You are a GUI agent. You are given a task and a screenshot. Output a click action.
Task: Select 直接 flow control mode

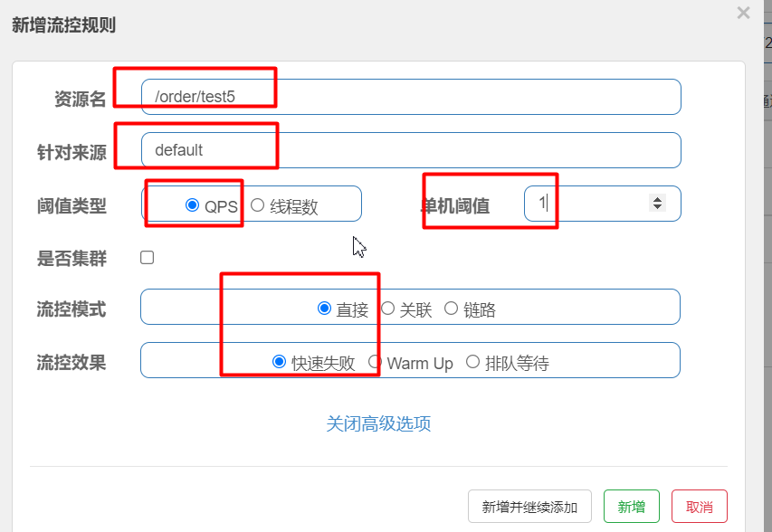click(324, 309)
